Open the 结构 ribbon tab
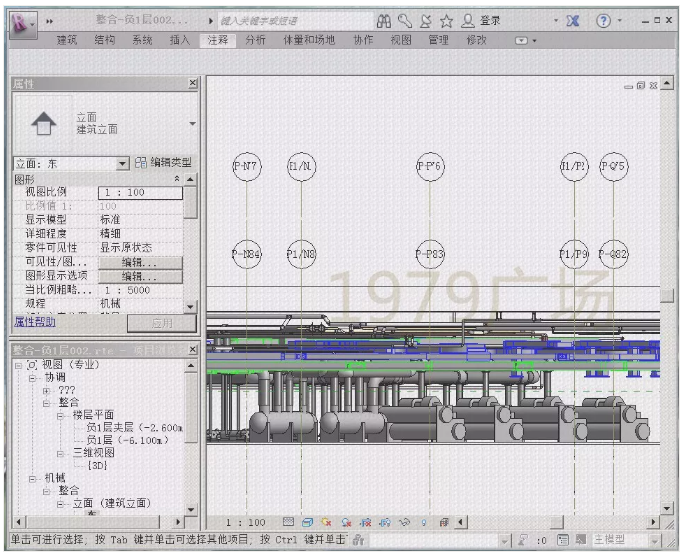Viewport: 686px width, 556px height. pyautogui.click(x=105, y=40)
